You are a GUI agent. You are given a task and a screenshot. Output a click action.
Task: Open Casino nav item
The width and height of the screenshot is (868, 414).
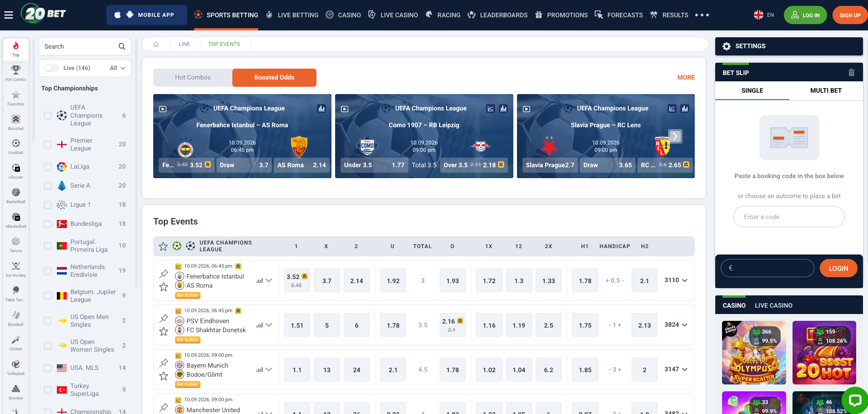coord(343,15)
